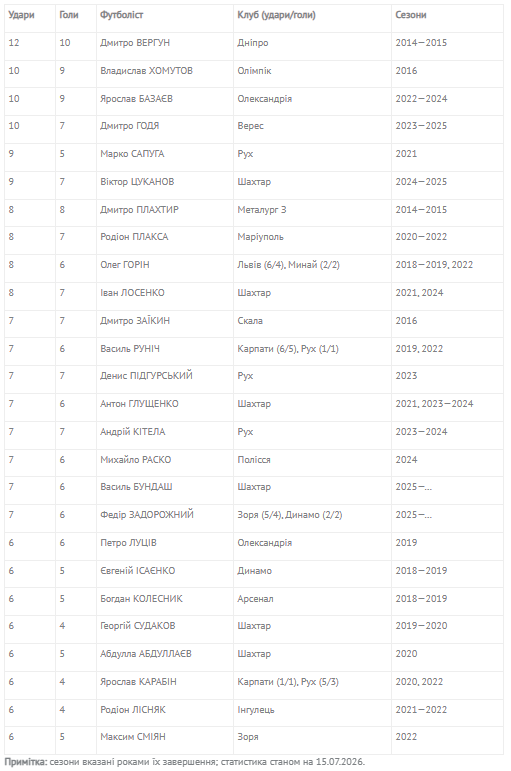This screenshot has width=511, height=771.
Task: Click the Футболіст column header
Action: [x=121, y=15]
